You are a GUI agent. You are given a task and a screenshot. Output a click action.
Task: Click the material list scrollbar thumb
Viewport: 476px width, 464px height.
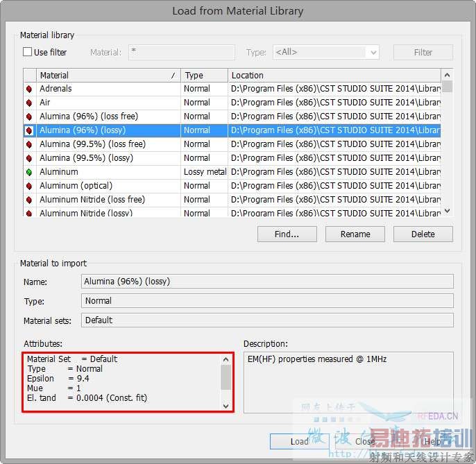[x=447, y=87]
